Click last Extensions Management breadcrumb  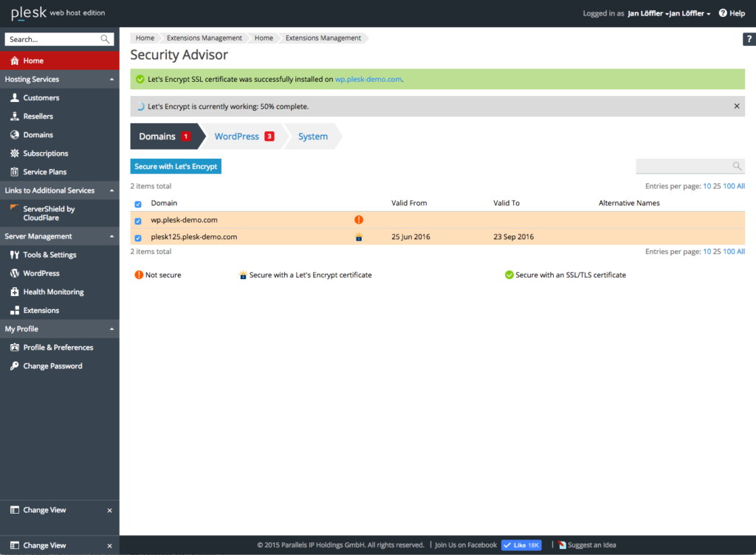click(323, 38)
